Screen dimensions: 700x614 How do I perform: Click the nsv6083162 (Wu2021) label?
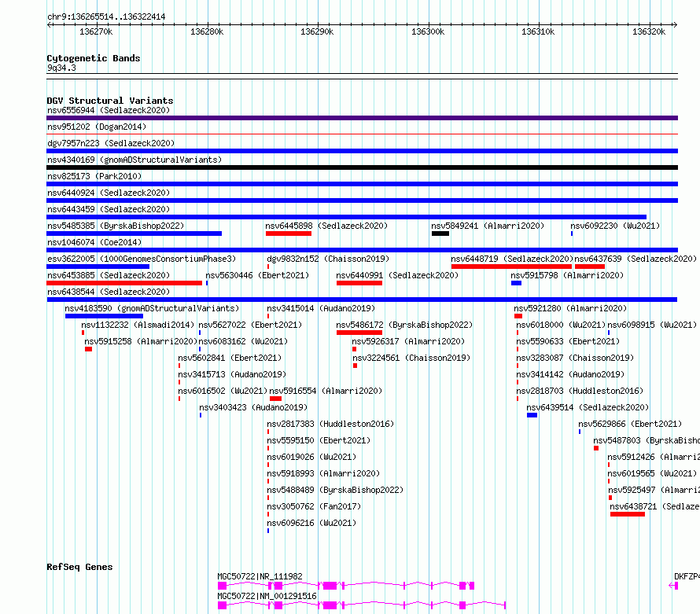tap(243, 341)
